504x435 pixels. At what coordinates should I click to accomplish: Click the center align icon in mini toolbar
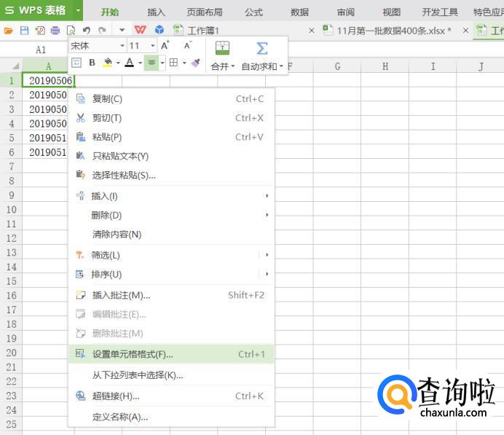151,63
